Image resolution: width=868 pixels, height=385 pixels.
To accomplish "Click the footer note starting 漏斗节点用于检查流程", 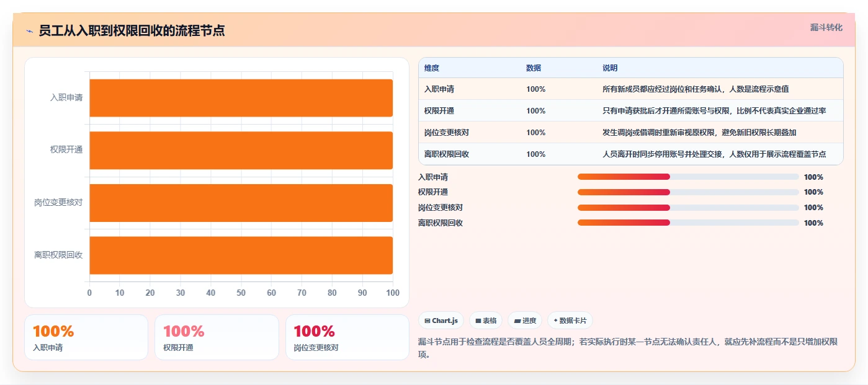I will coord(628,348).
